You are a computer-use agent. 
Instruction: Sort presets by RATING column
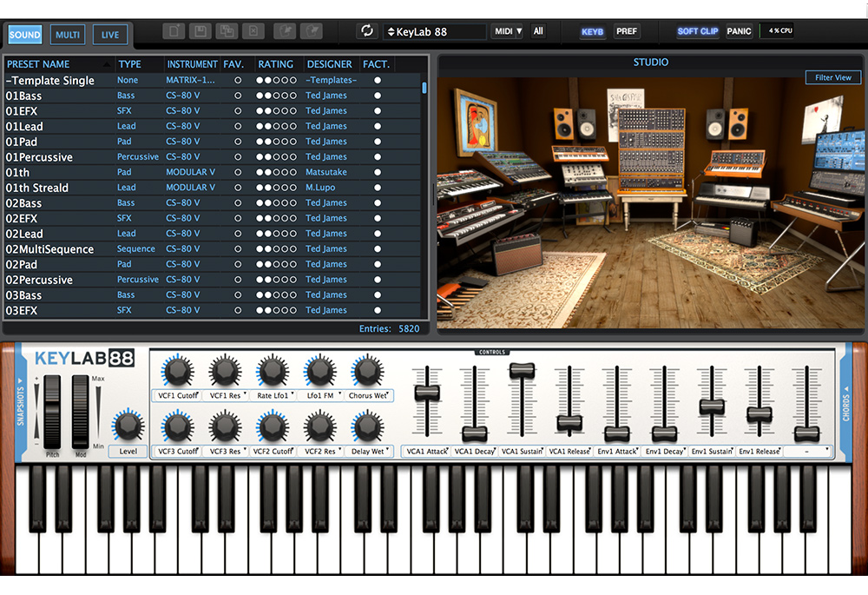[276, 64]
